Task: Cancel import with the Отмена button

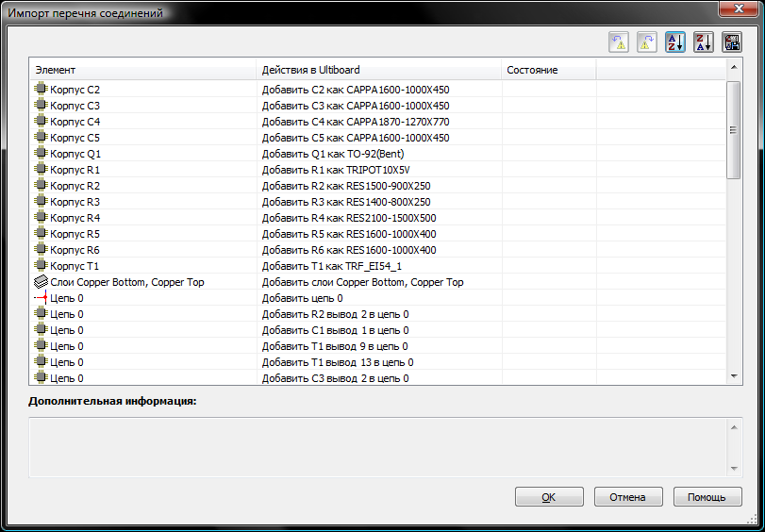Action: coord(628,497)
